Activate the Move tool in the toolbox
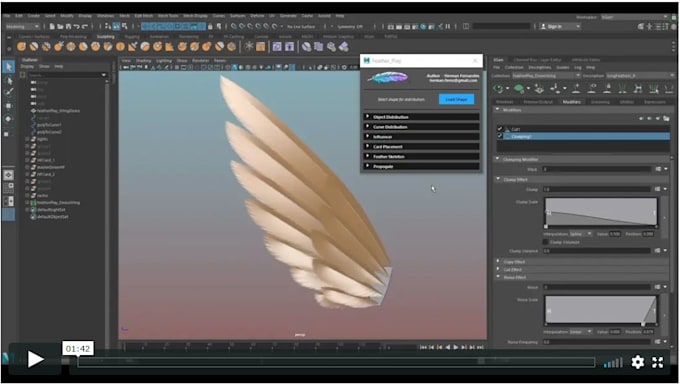680x386 pixels. click(8, 106)
